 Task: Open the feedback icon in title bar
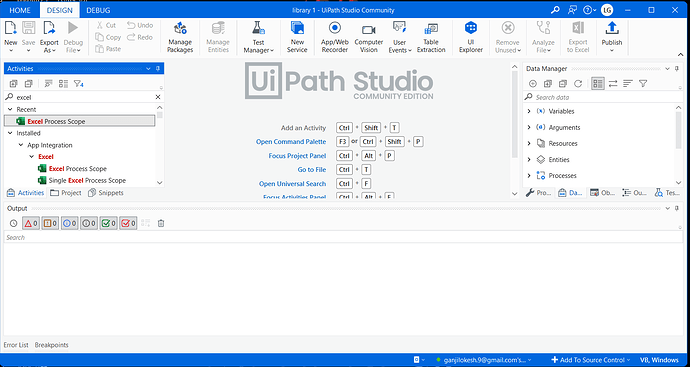pyautogui.click(x=572, y=10)
